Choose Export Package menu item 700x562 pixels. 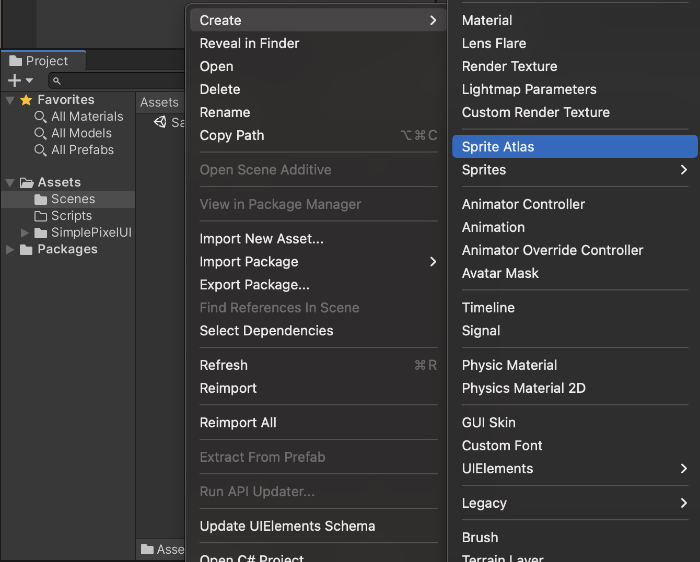pyautogui.click(x=317, y=285)
